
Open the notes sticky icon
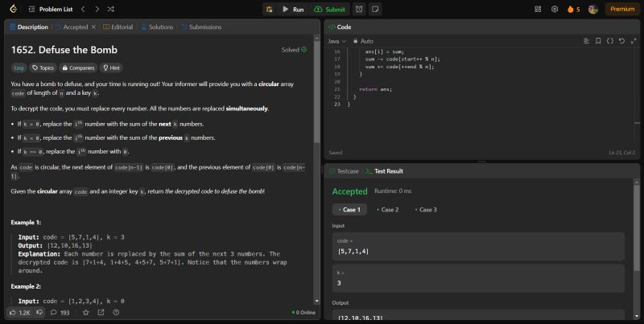click(375, 10)
